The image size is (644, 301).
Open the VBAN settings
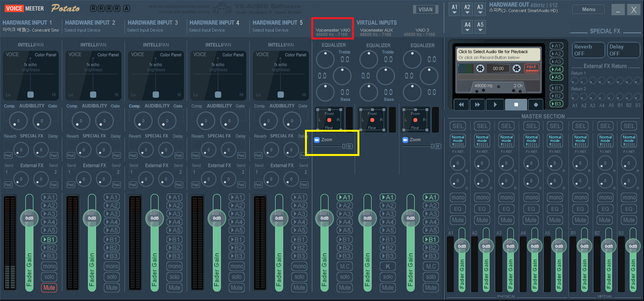click(x=426, y=9)
